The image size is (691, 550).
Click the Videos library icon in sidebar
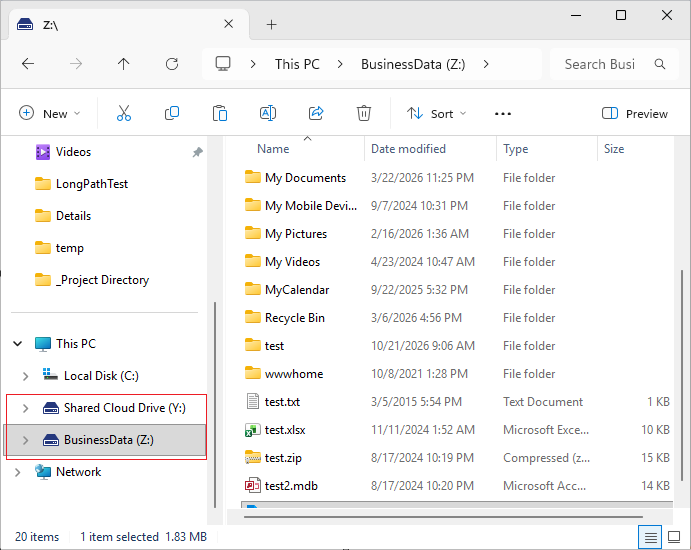point(43,152)
